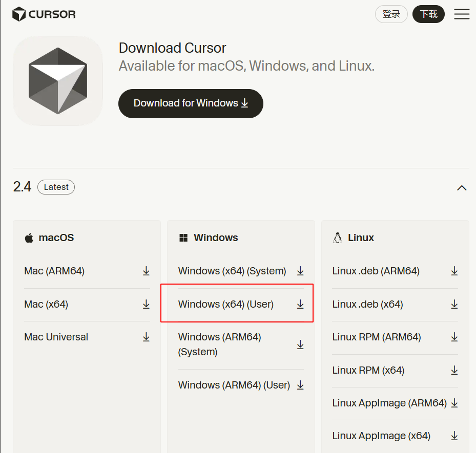Screen dimensions: 476x453
Task: Click the macOS heading text
Action: pyautogui.click(x=56, y=238)
